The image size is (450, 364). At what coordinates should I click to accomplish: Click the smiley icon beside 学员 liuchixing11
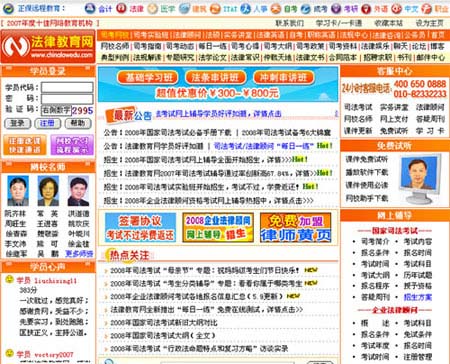9,279
